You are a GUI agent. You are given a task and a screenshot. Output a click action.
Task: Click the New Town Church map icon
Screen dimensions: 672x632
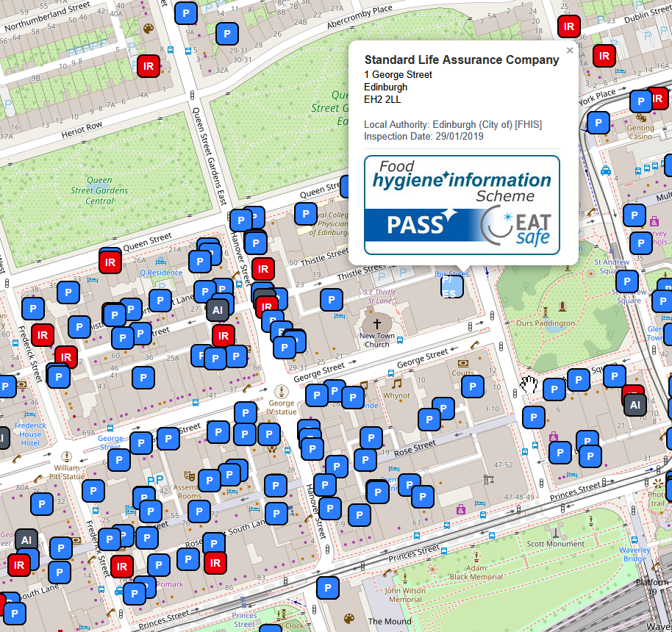pos(377,324)
